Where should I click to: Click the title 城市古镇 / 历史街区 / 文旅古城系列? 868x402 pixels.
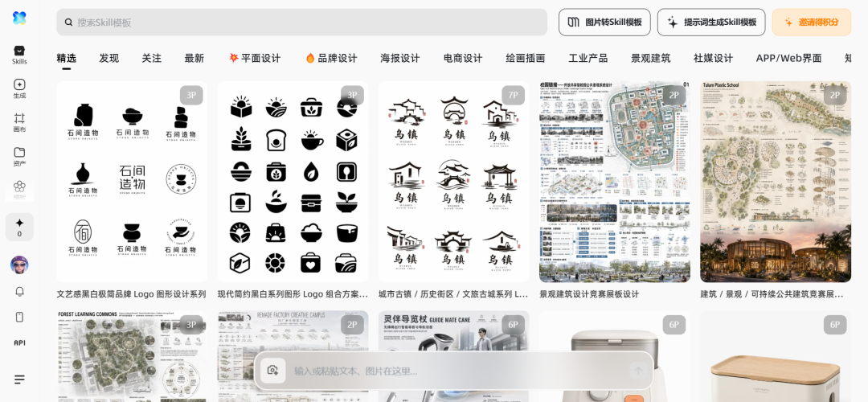453,294
